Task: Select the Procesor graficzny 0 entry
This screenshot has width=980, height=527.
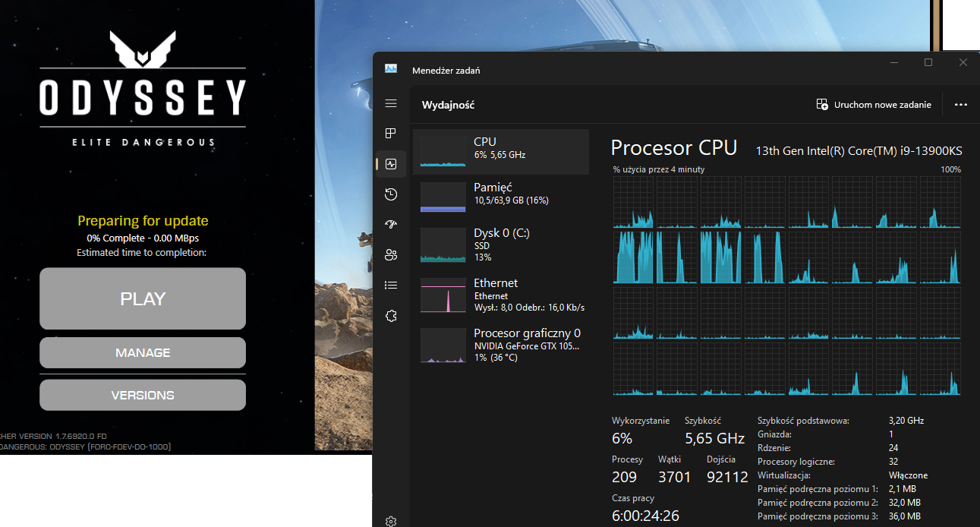Action: [x=501, y=345]
